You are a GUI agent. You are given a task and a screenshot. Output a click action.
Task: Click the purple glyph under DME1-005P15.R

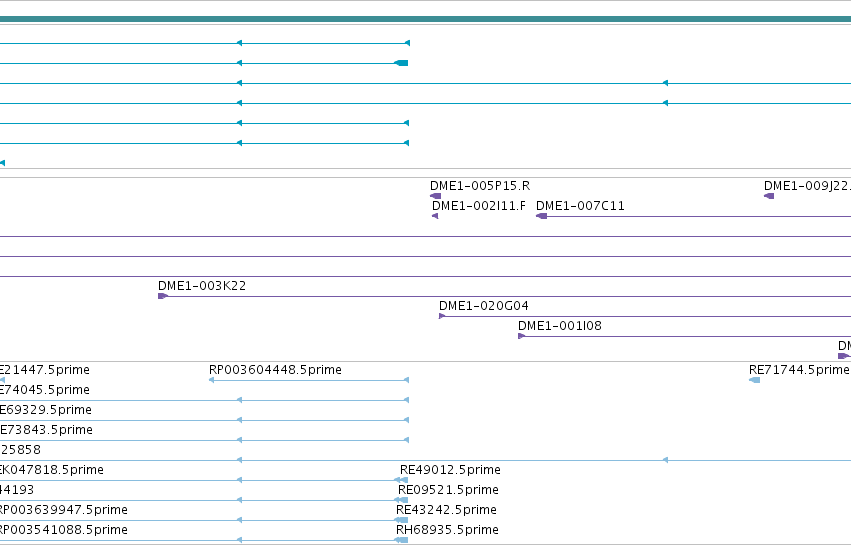click(435, 196)
